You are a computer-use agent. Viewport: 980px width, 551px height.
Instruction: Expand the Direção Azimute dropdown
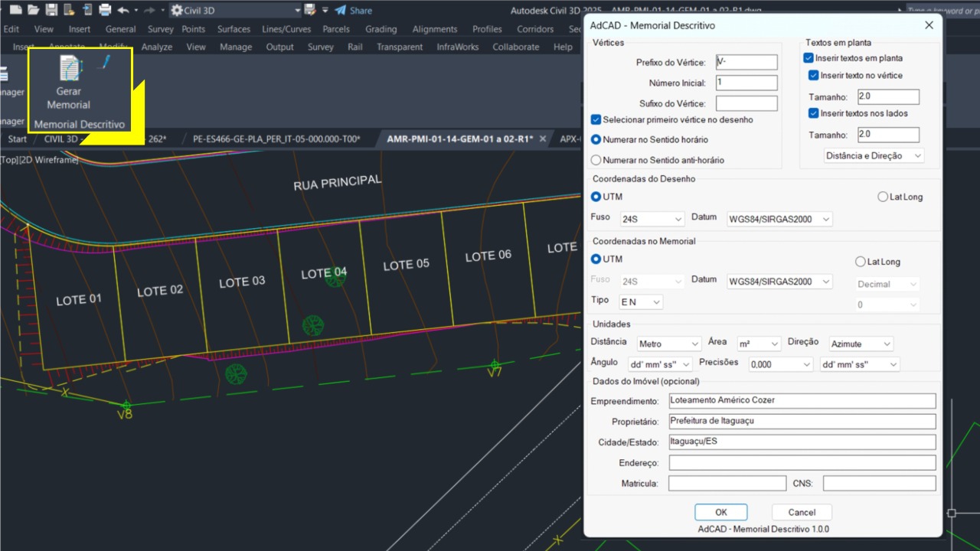point(861,344)
